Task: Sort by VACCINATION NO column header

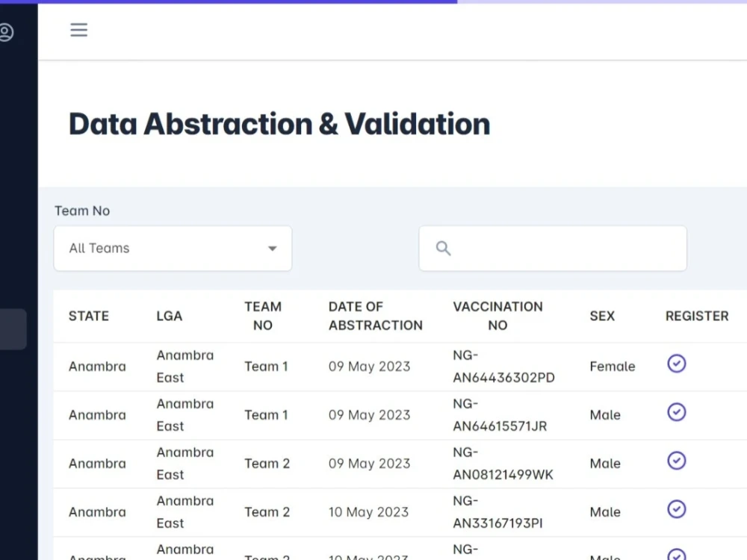Action: [x=498, y=316]
